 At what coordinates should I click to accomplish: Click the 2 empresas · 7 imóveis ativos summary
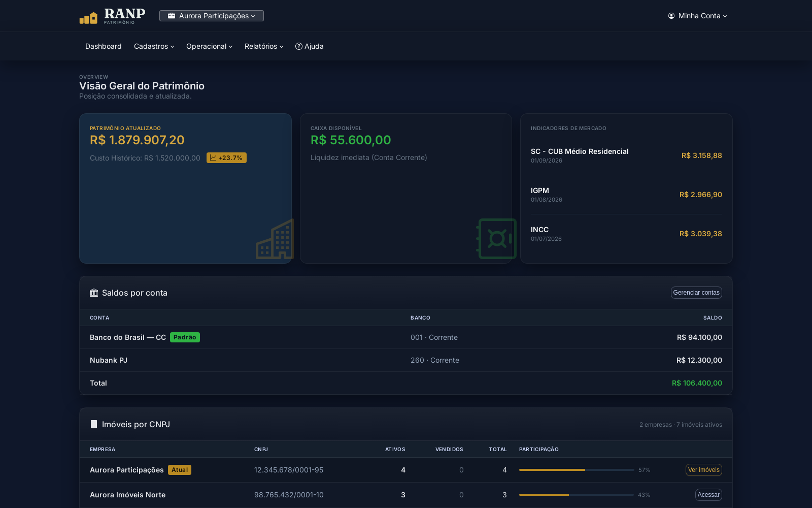click(681, 425)
